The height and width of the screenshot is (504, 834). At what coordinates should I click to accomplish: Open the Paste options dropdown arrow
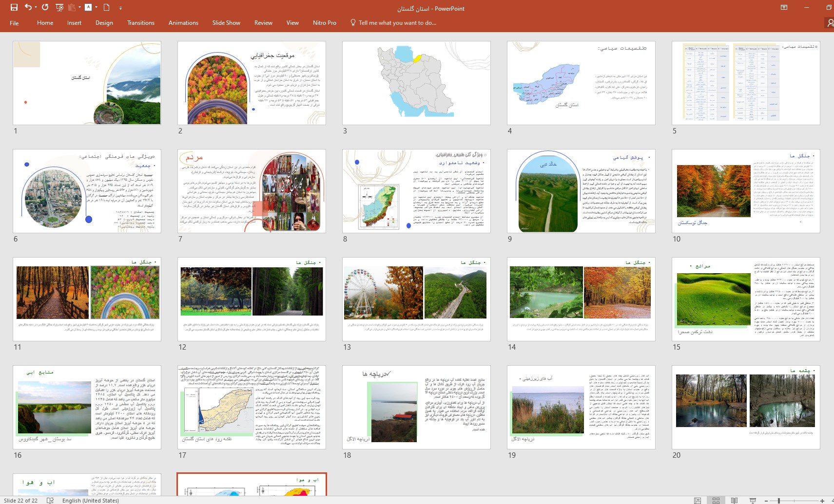pos(79,7)
